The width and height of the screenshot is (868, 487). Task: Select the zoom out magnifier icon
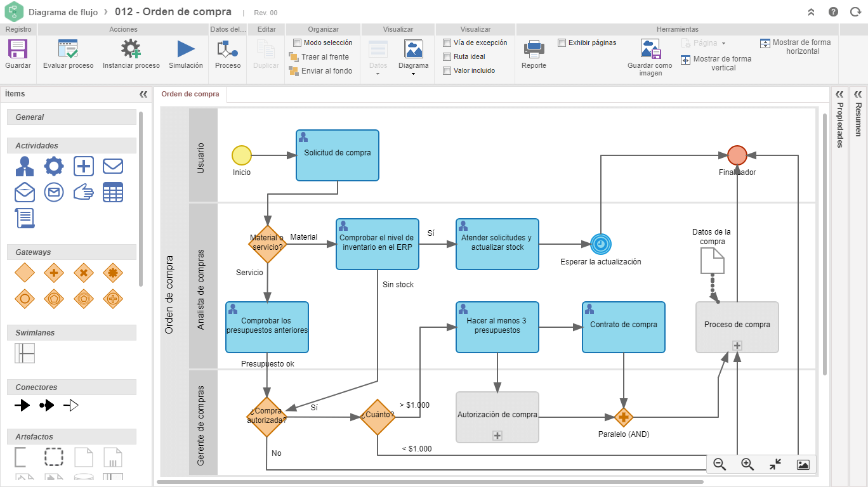point(720,464)
